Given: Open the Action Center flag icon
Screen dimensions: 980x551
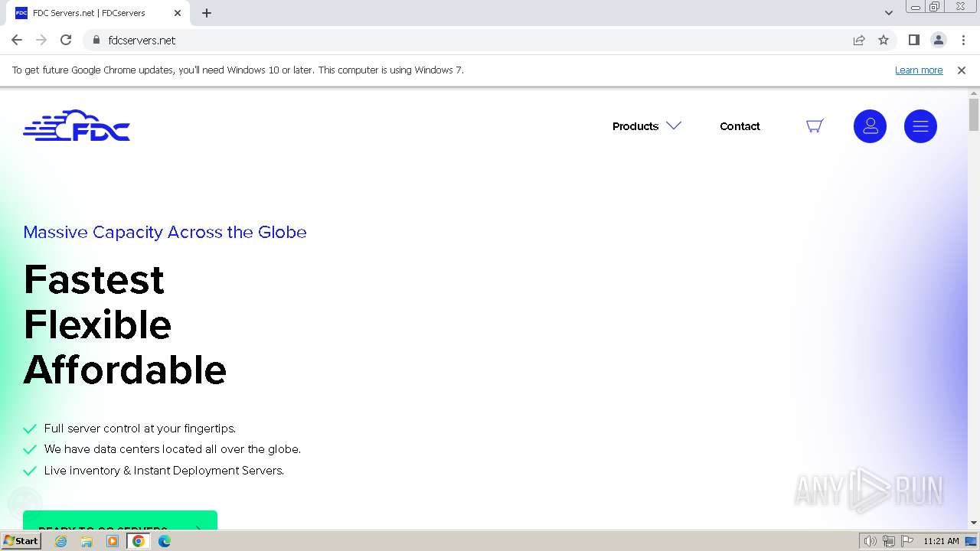Looking at the screenshot, I should coord(906,541).
